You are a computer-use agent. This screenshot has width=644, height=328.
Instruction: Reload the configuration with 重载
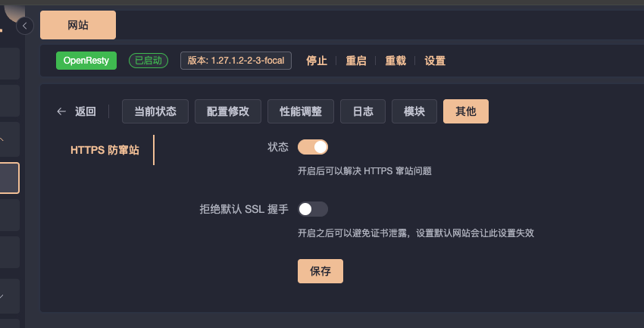coord(395,61)
